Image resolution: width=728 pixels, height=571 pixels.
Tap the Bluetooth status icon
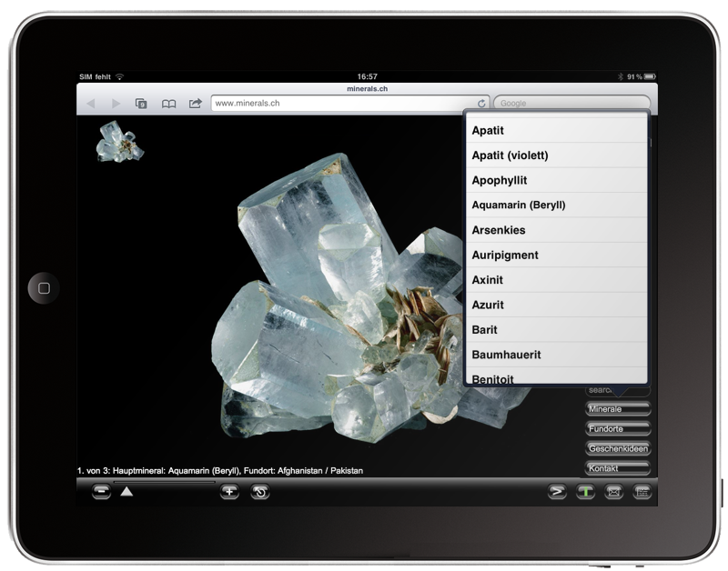click(621, 76)
